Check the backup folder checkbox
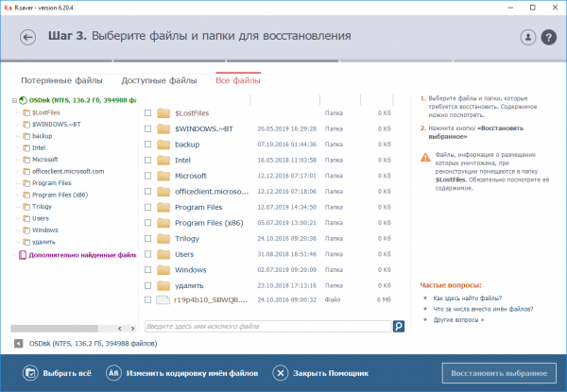567x392 pixels. [147, 145]
